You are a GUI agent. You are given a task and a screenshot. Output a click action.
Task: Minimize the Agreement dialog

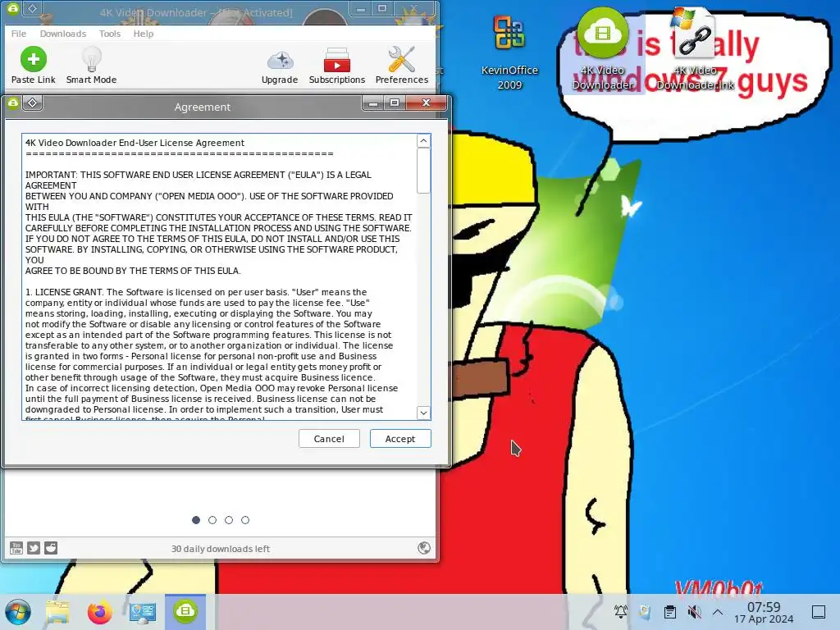pyautogui.click(x=373, y=103)
